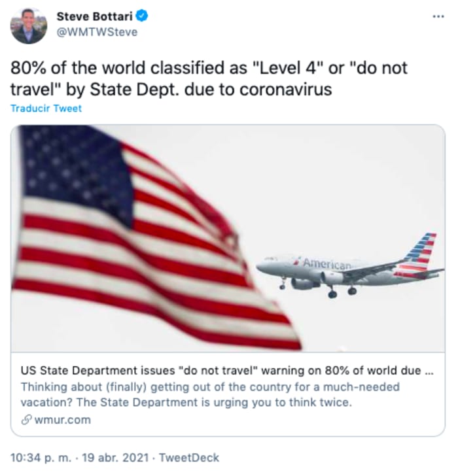The width and height of the screenshot is (458, 476).
Task: Click the airplane's striped tail fin
Action: tap(419, 250)
